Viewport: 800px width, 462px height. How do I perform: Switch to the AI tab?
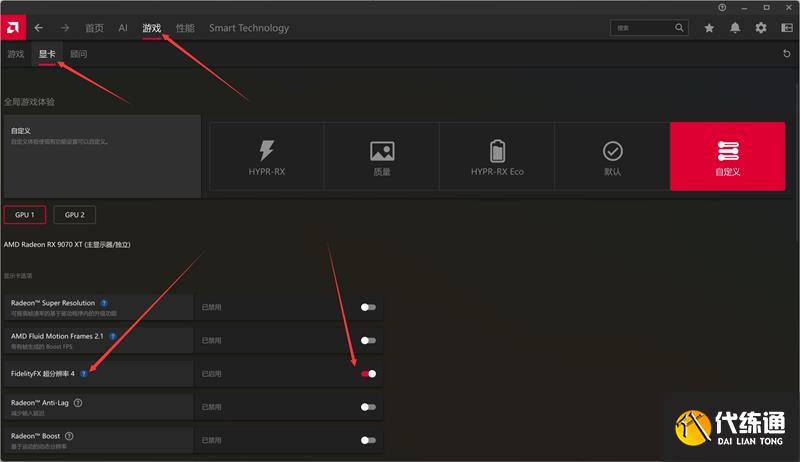tap(123, 28)
